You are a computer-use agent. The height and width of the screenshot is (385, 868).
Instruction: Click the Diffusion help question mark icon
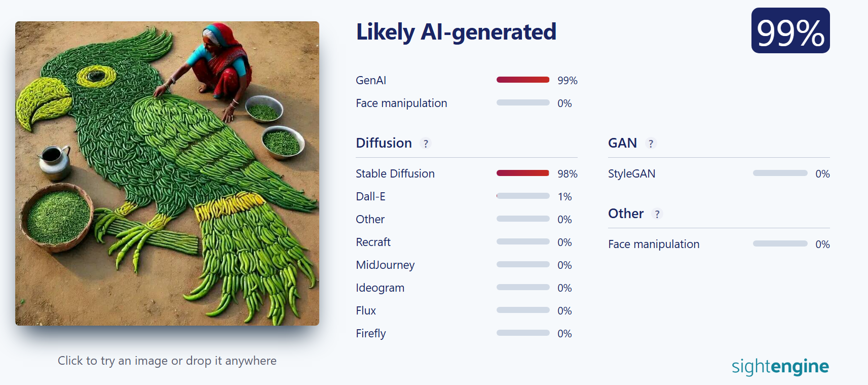(x=426, y=144)
